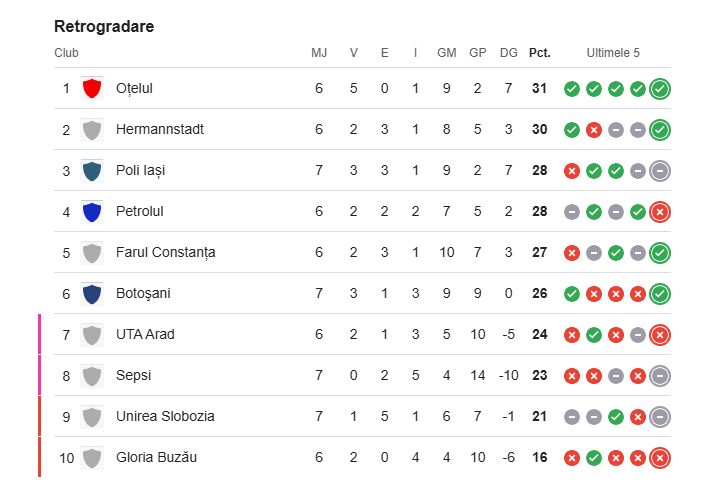Click Unirea Slobozia's green win result icon
The image size is (706, 492).
point(615,417)
